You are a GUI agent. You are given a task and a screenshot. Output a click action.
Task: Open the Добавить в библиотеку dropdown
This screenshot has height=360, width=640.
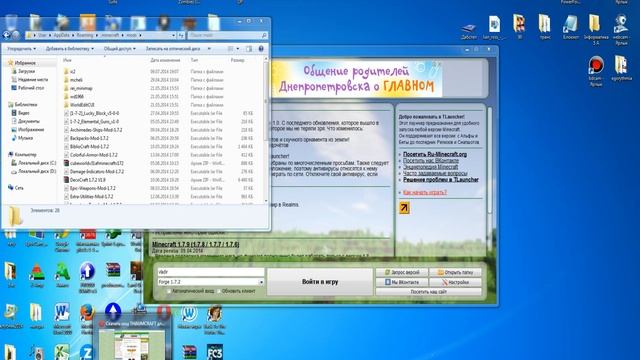click(69, 49)
